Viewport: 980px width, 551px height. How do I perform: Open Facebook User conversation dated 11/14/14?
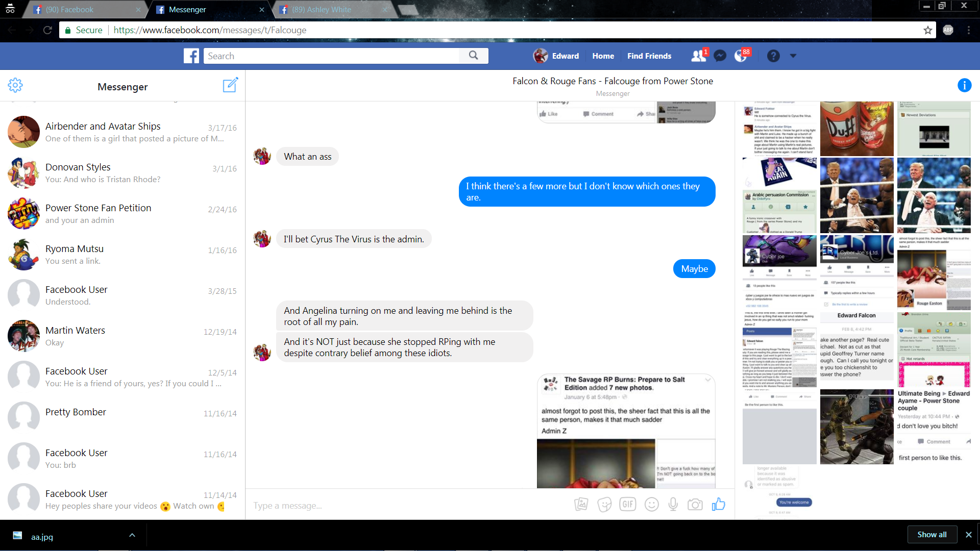tap(122, 499)
